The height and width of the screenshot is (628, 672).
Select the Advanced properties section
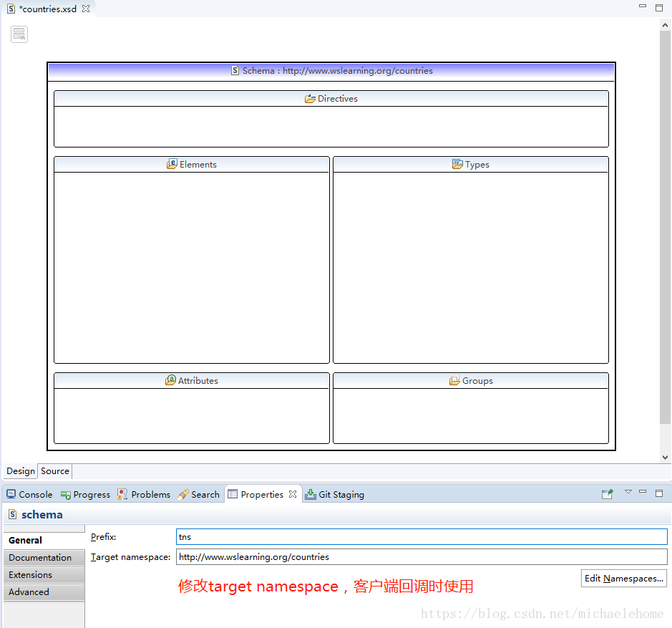pyautogui.click(x=44, y=592)
